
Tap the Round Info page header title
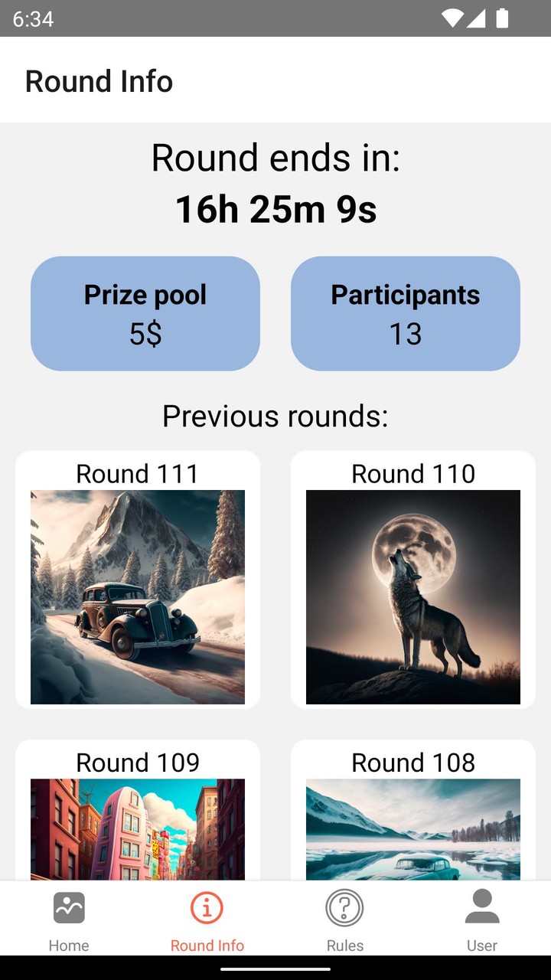click(99, 81)
